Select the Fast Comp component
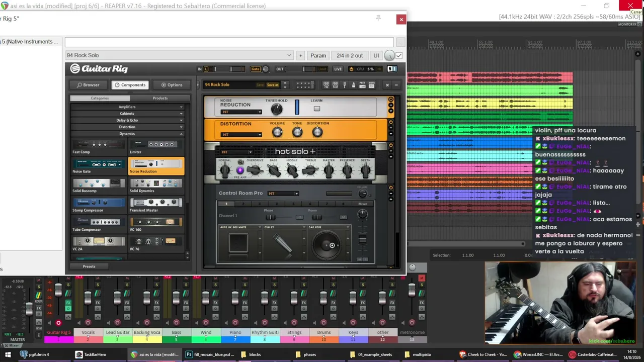Viewport: 644px width, 362px height. click(99, 147)
